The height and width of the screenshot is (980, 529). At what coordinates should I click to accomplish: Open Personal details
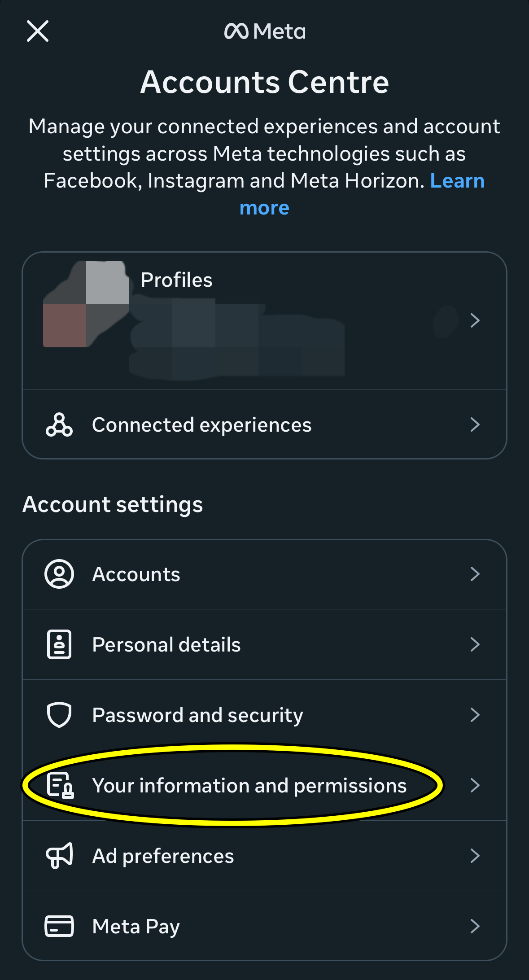tap(265, 644)
